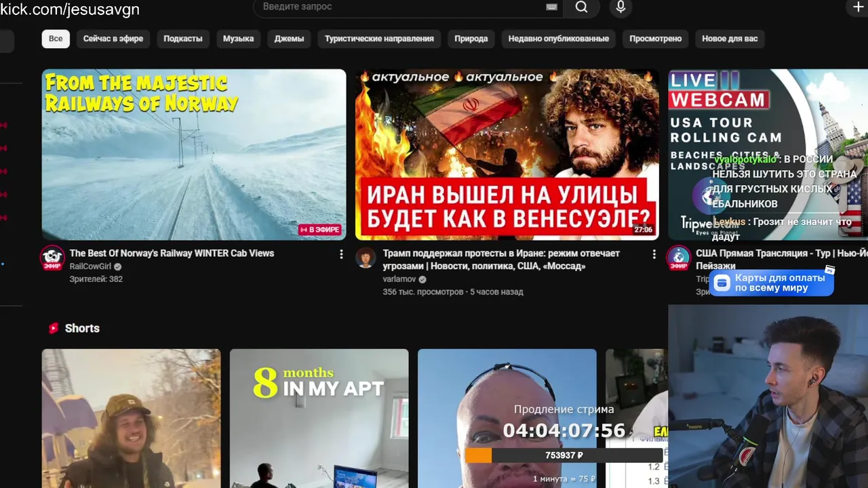Click 'В ЭФИРЕ' live badge on Norway video

point(319,230)
